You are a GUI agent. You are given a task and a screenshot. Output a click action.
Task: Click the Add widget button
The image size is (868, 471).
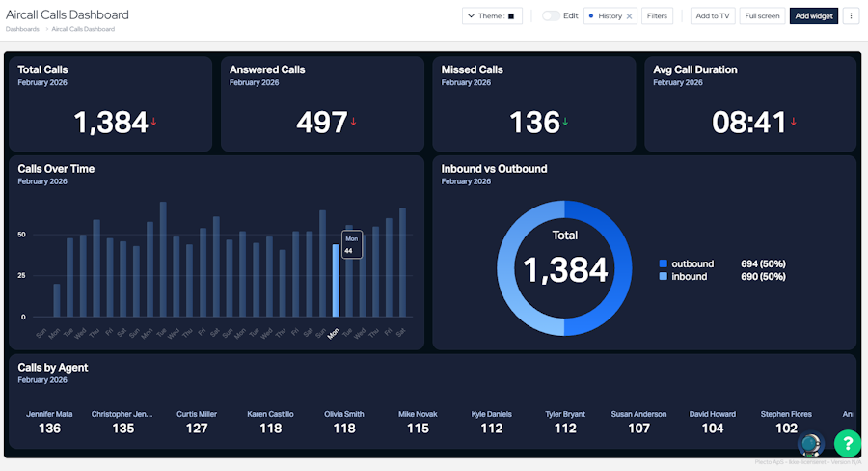pyautogui.click(x=814, y=16)
